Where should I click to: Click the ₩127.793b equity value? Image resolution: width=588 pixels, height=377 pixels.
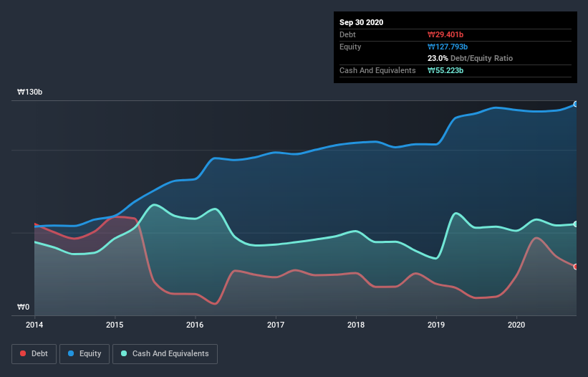448,47
